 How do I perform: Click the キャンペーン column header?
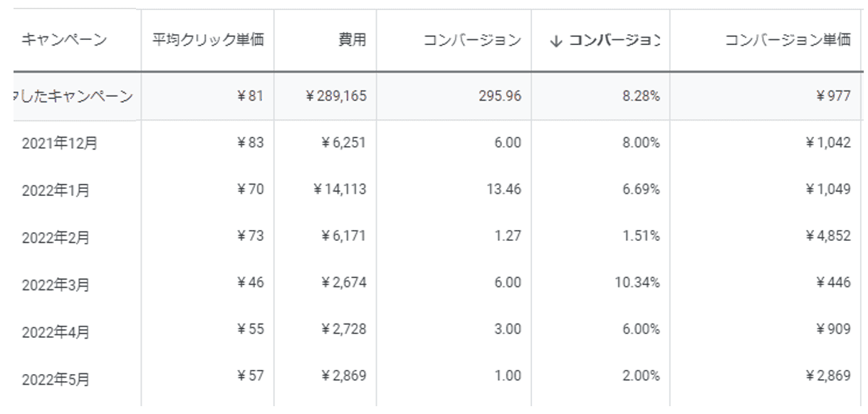pyautogui.click(x=64, y=40)
